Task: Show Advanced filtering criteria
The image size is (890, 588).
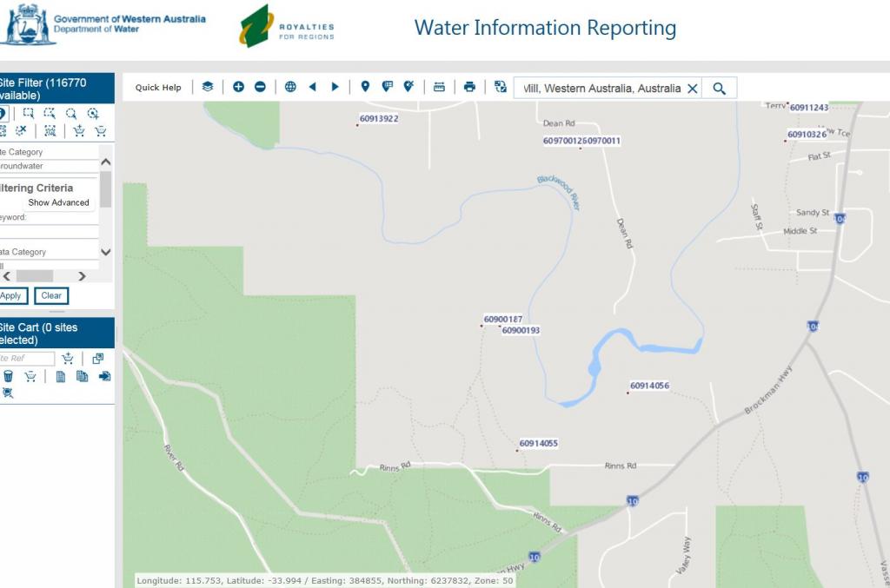Action: point(58,202)
